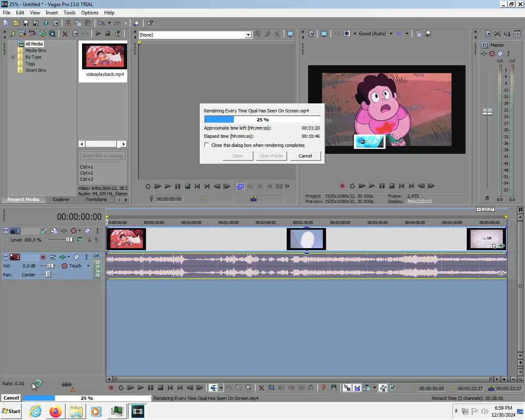This screenshot has height=420, width=525.
Task: Click Copy Snapshot to Clipboard icon in preview
Action: click(x=418, y=34)
